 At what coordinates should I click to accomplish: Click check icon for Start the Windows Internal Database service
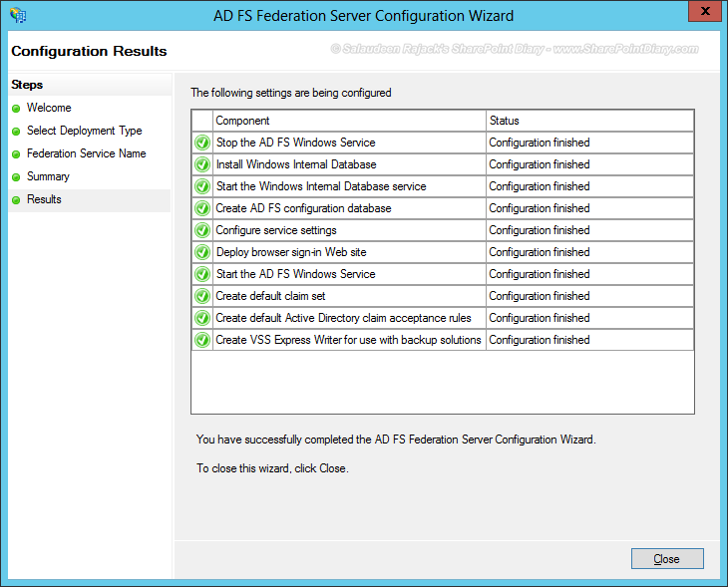tap(202, 186)
